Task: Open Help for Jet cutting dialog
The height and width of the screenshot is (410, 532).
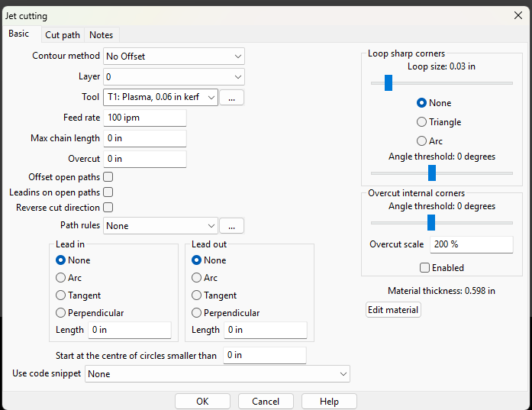Action: pos(329,402)
